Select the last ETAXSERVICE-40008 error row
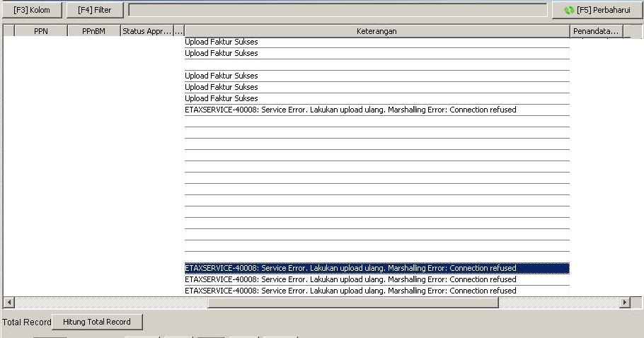 click(376, 291)
